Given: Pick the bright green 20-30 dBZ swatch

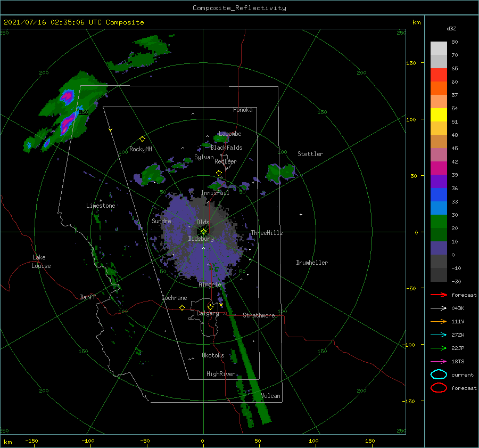Looking at the screenshot, I should (x=439, y=222).
